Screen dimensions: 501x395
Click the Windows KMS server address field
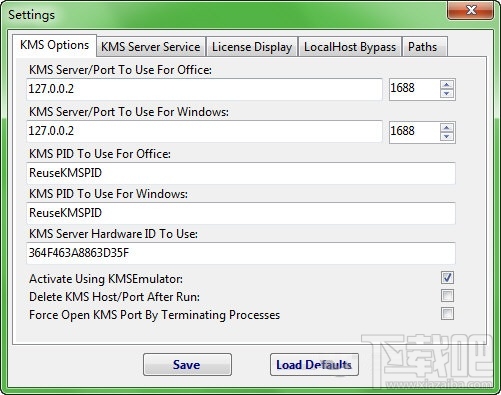coord(204,131)
